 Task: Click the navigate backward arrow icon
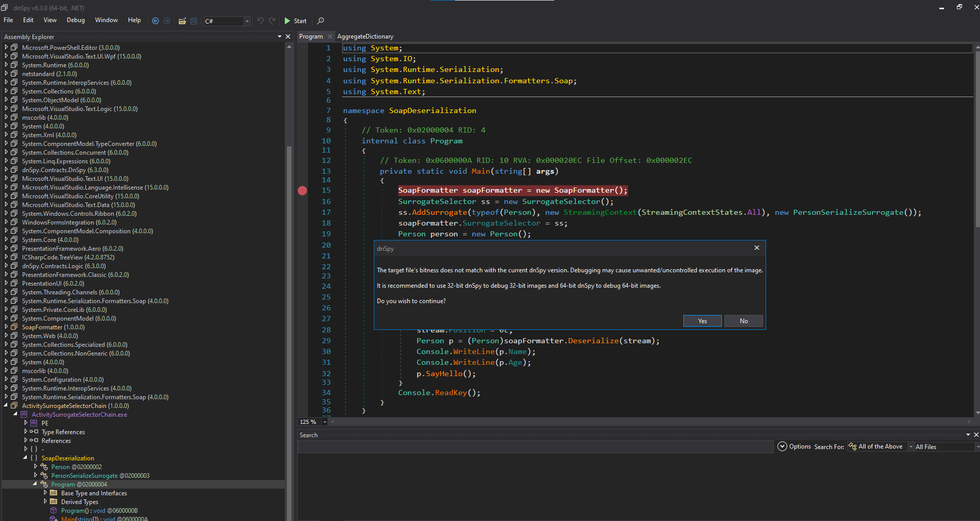(x=155, y=21)
